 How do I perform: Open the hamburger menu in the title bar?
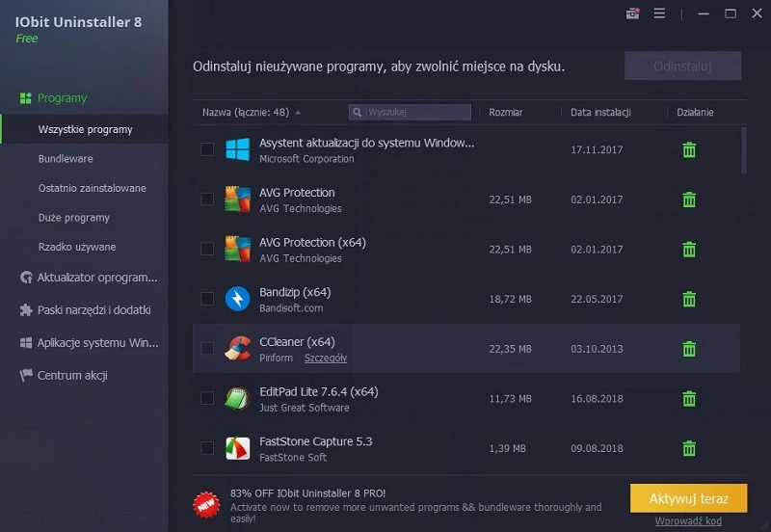coord(659,13)
